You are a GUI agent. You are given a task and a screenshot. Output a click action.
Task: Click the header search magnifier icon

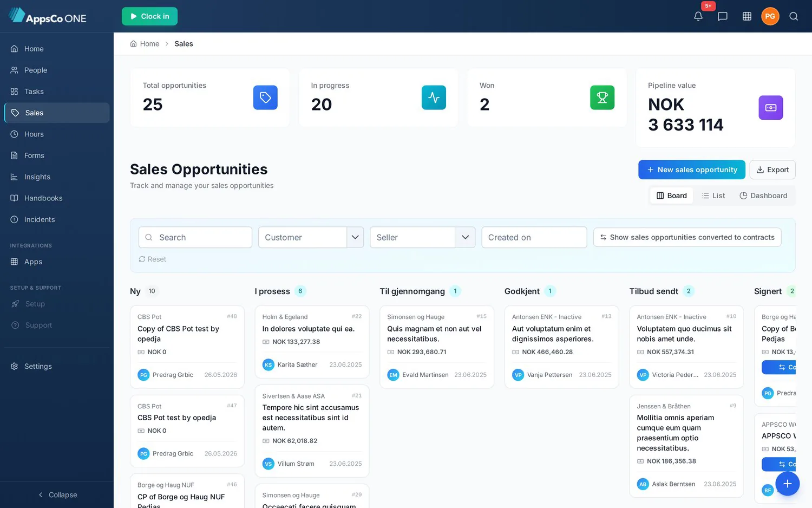click(x=794, y=16)
